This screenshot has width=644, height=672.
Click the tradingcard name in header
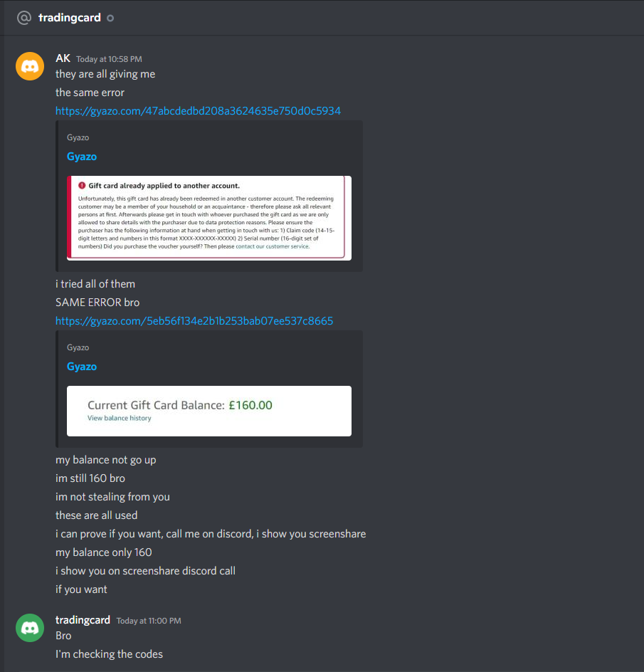(70, 18)
